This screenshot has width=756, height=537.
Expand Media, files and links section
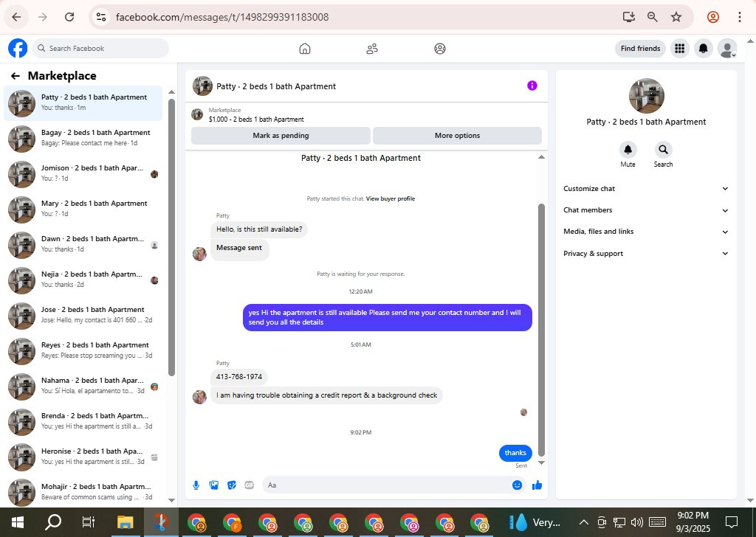point(645,232)
